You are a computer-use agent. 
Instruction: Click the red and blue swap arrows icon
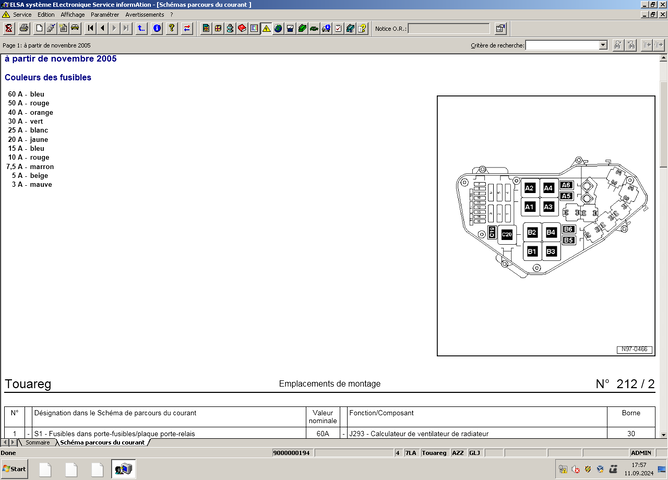pyautogui.click(x=187, y=29)
